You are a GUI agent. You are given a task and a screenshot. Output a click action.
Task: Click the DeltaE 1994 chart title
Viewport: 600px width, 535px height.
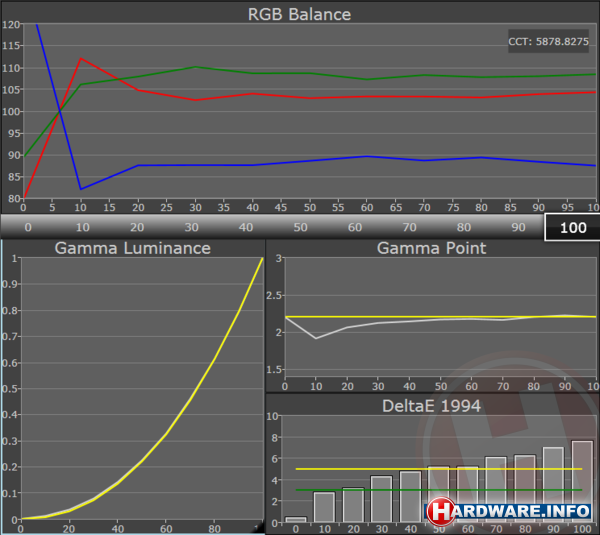[432, 404]
